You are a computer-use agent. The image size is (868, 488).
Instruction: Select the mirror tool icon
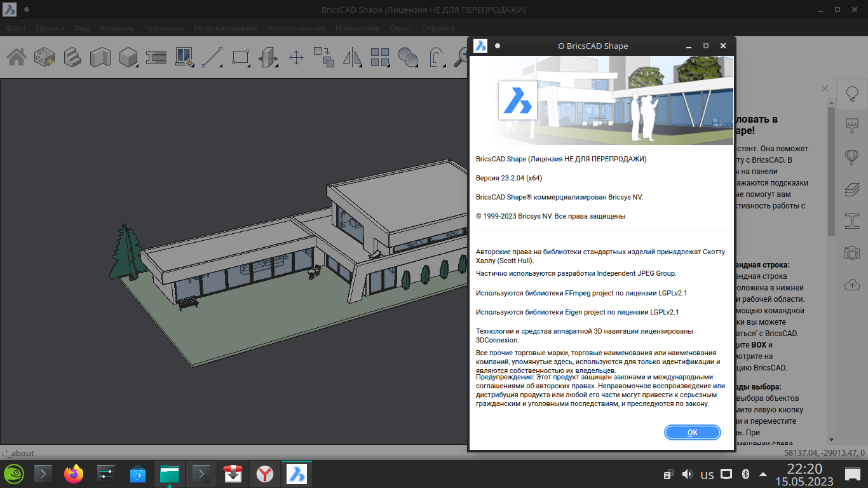351,57
